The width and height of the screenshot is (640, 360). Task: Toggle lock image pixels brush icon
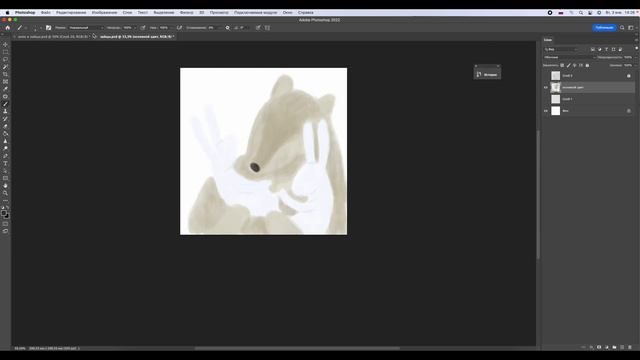click(x=569, y=65)
